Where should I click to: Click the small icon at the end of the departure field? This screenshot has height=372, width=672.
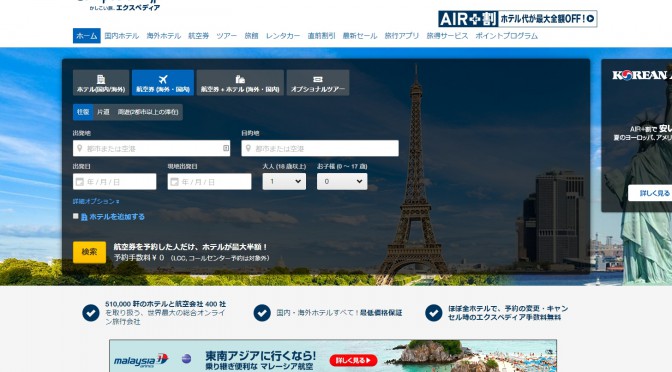click(225, 148)
